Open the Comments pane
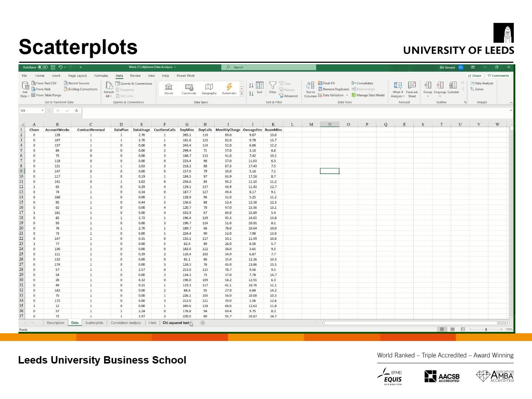 (498, 76)
